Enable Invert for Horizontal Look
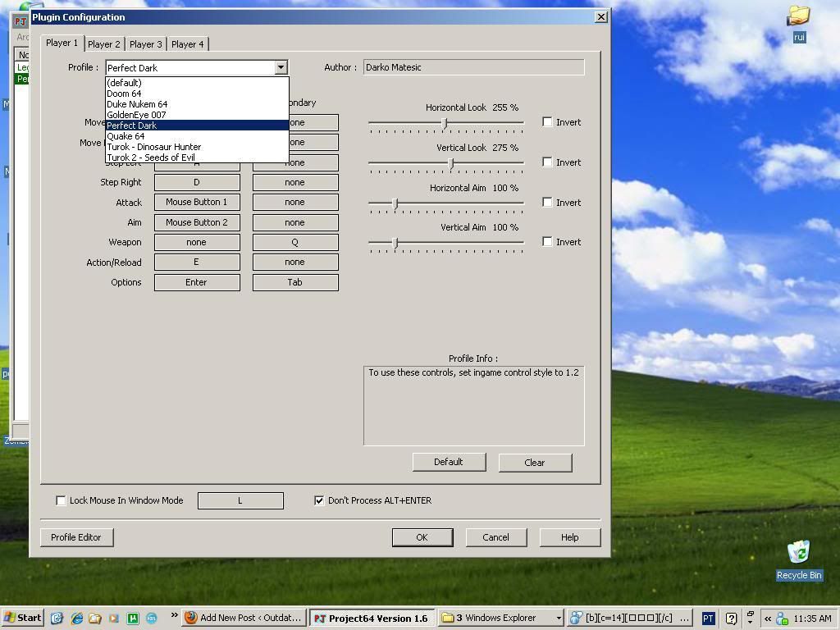This screenshot has width=840, height=630. [547, 122]
